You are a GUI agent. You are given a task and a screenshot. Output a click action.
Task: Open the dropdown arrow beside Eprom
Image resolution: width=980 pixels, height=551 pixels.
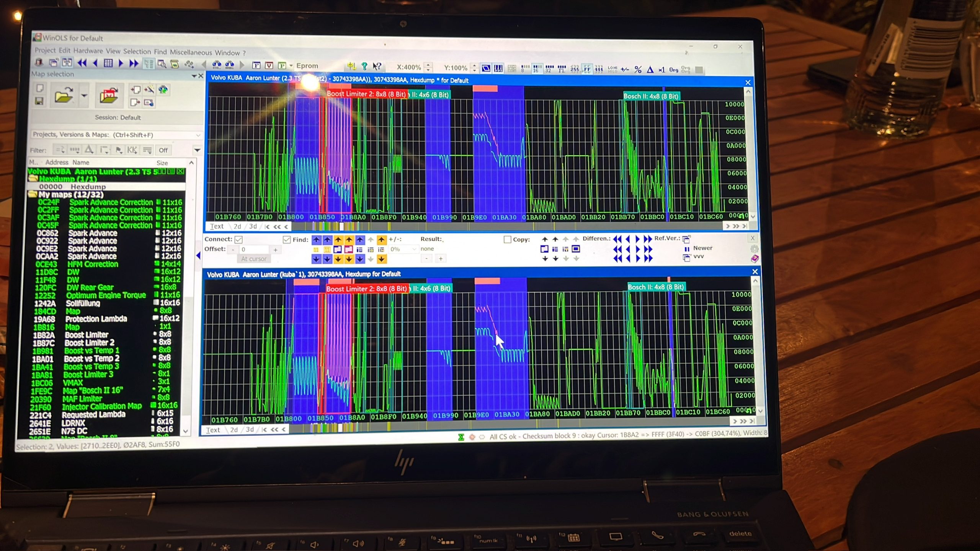[x=291, y=66]
